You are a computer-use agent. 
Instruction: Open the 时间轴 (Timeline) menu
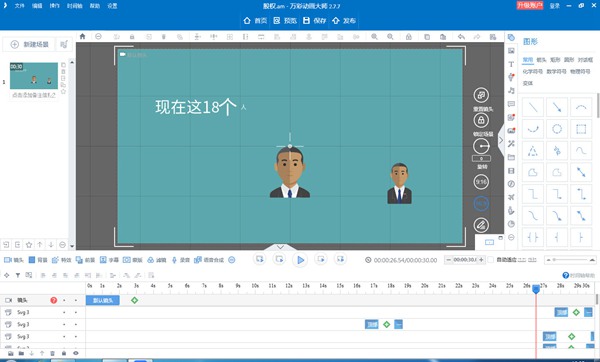[75, 6]
